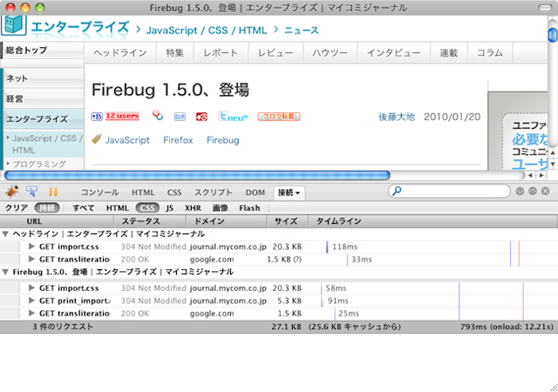Image resolution: width=558 pixels, height=392 pixels.
Task: Select the すべて filter
Action: pos(84,207)
